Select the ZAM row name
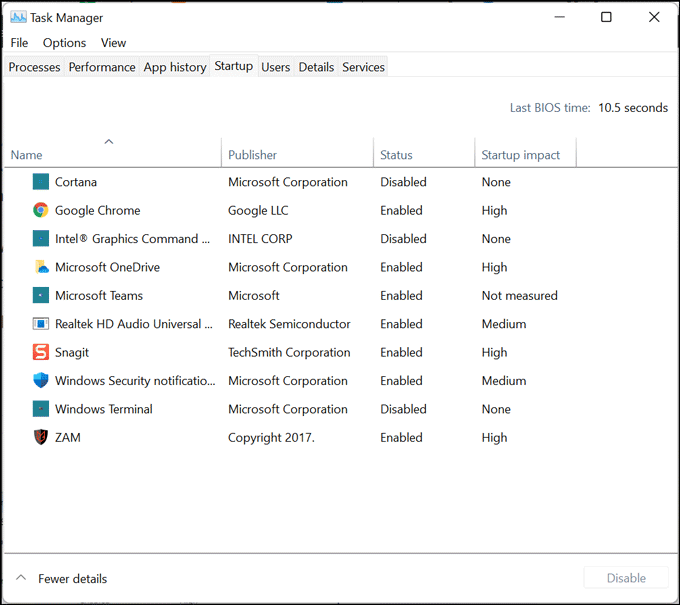This screenshot has width=680, height=605. 68,437
